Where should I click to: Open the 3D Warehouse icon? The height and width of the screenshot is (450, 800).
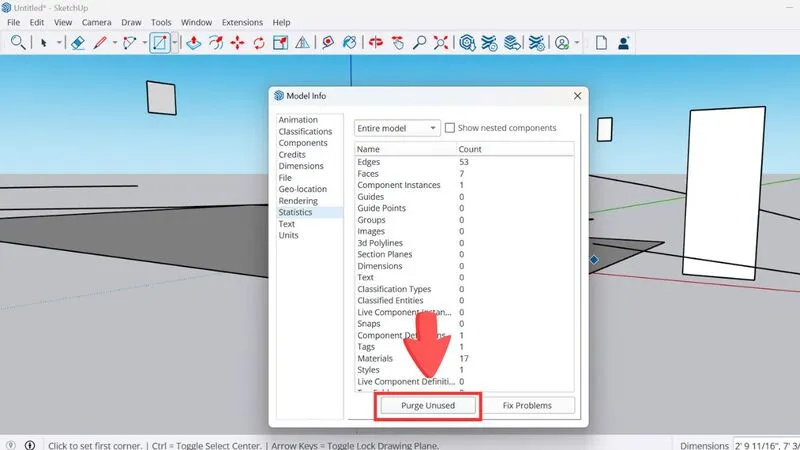[467, 43]
